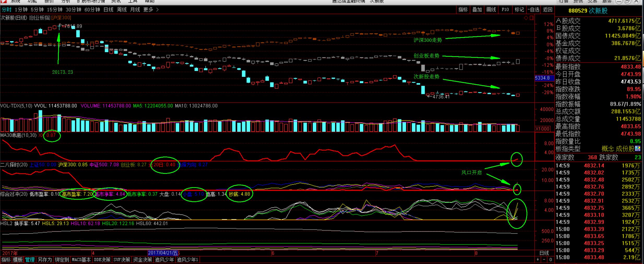Click the 标记 mark button
The width and height of the screenshot is (644, 264).
(519, 10)
